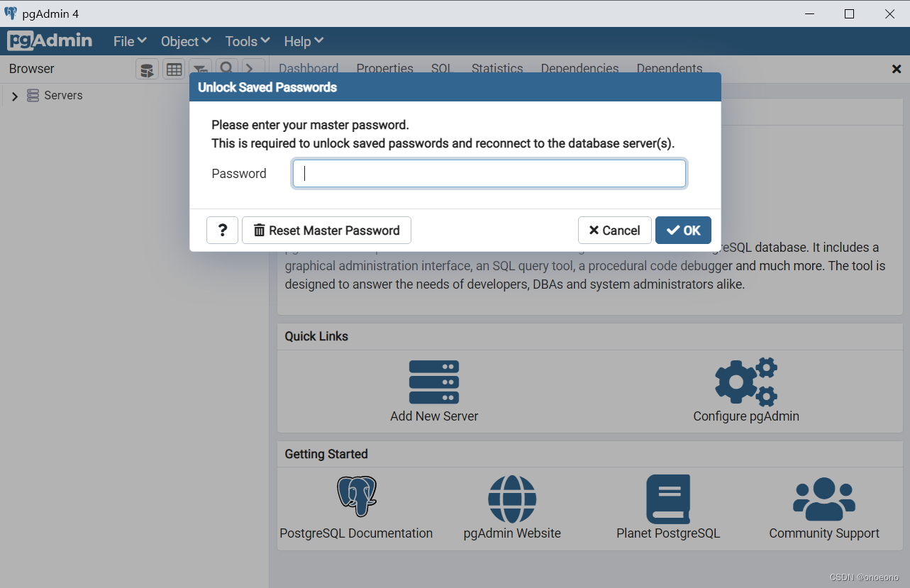Open the File menu
Image resolution: width=910 pixels, height=588 pixels.
click(x=130, y=41)
